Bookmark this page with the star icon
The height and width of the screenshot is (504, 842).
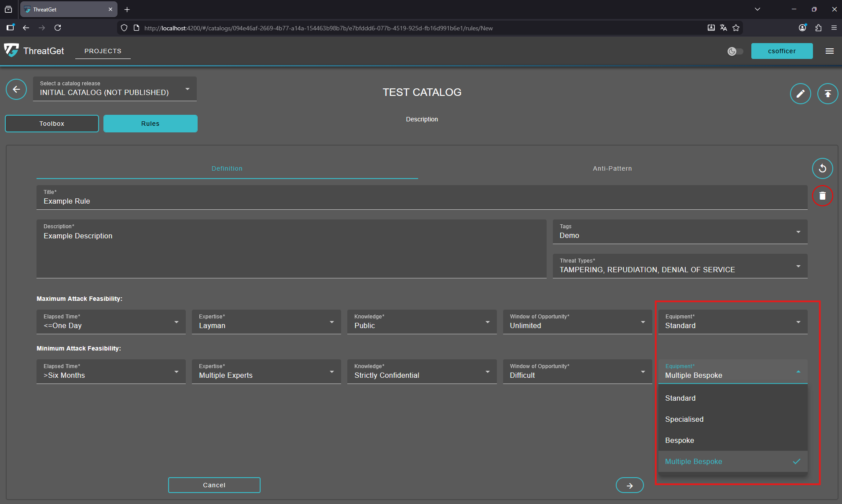point(736,28)
